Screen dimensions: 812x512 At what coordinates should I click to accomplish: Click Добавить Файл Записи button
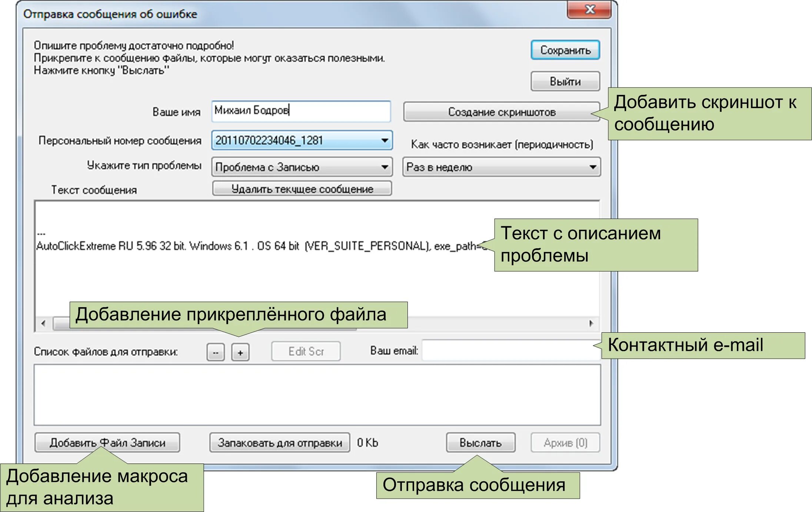(x=107, y=443)
